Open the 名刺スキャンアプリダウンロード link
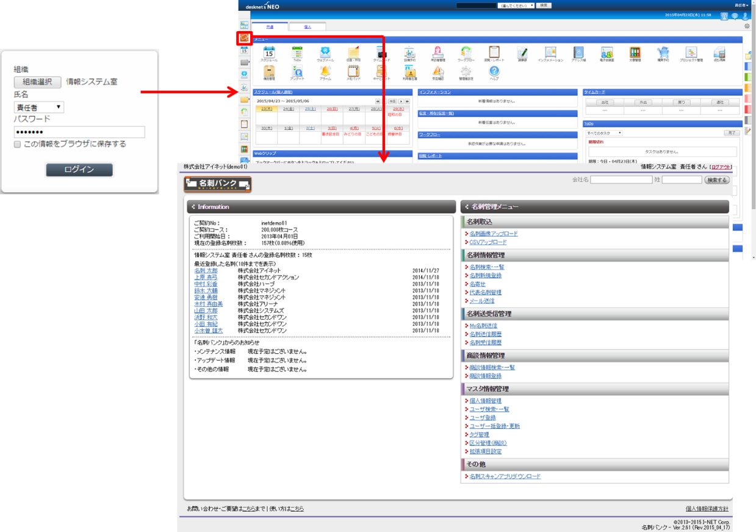Screen dimensions: 756x532 click(x=505, y=476)
